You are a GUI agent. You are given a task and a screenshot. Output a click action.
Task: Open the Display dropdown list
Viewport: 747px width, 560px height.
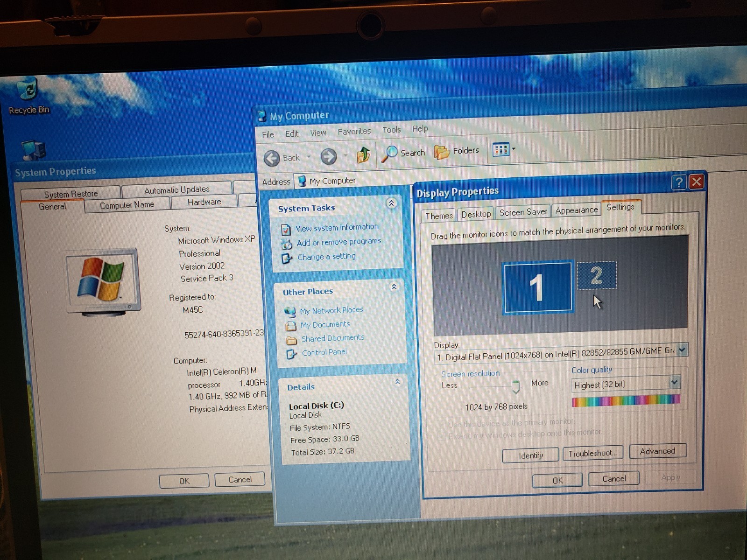(x=682, y=350)
